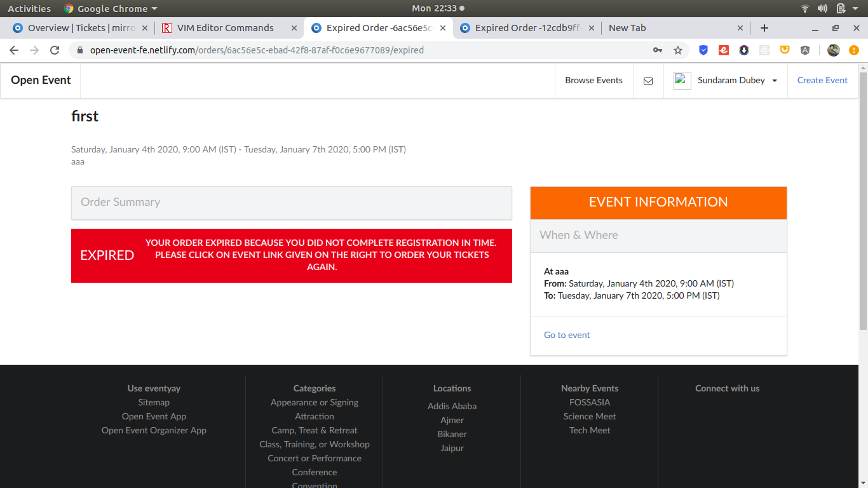Choose the Attraction category
The width and height of the screenshot is (868, 488).
point(315,416)
